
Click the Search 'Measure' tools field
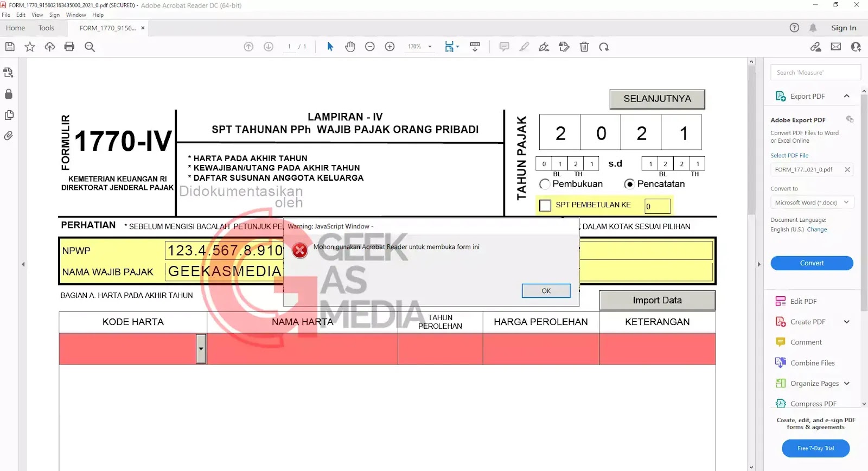click(815, 73)
